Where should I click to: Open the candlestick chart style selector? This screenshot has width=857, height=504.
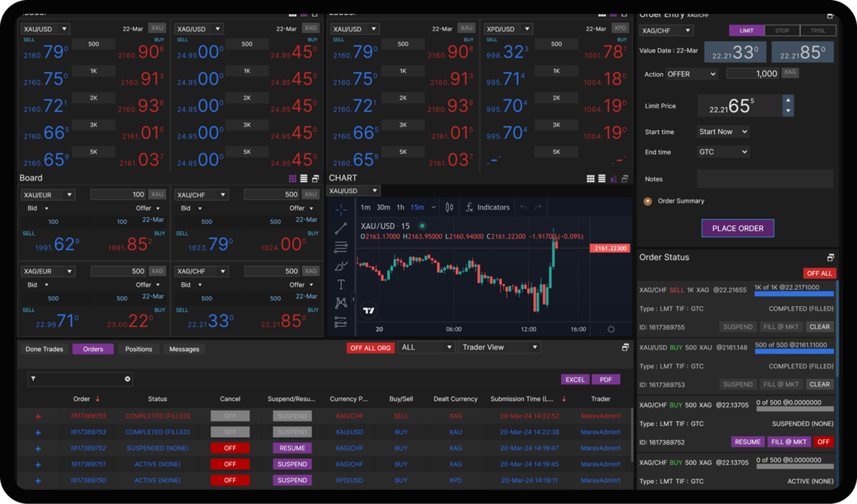(x=449, y=207)
